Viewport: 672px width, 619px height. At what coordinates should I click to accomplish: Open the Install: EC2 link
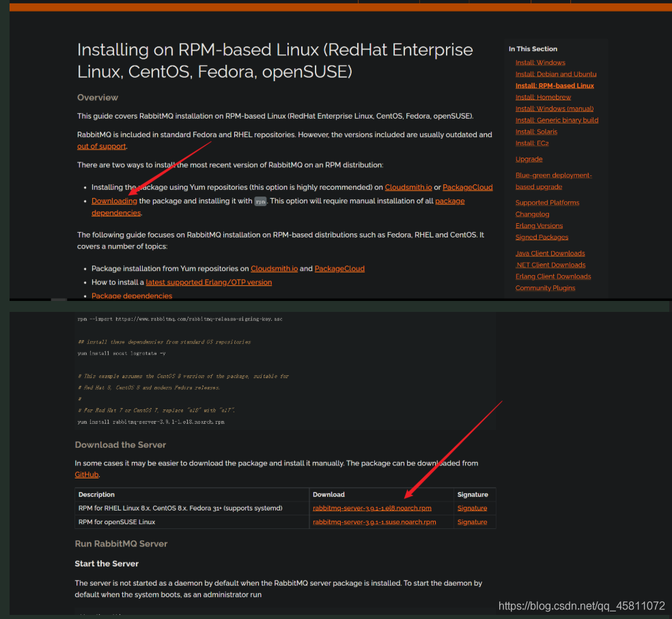532,143
